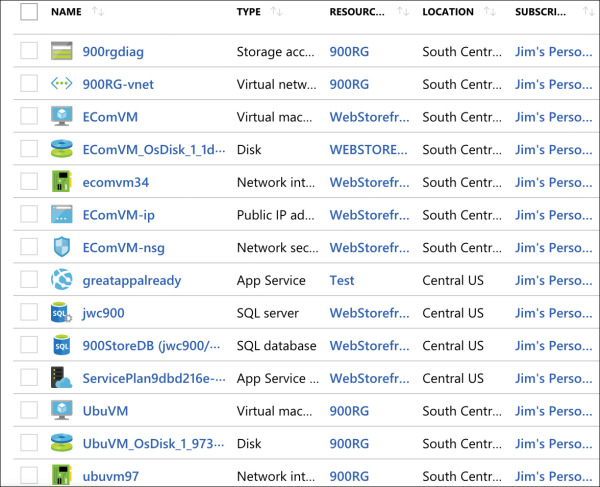This screenshot has width=600, height=487.
Task: Click the 900rgdiag storage account icon
Action: 62,51
